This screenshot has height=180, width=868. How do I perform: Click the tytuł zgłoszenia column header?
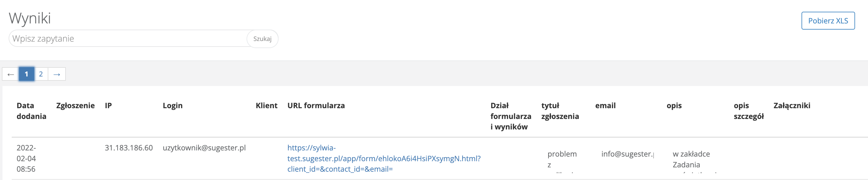(560, 111)
